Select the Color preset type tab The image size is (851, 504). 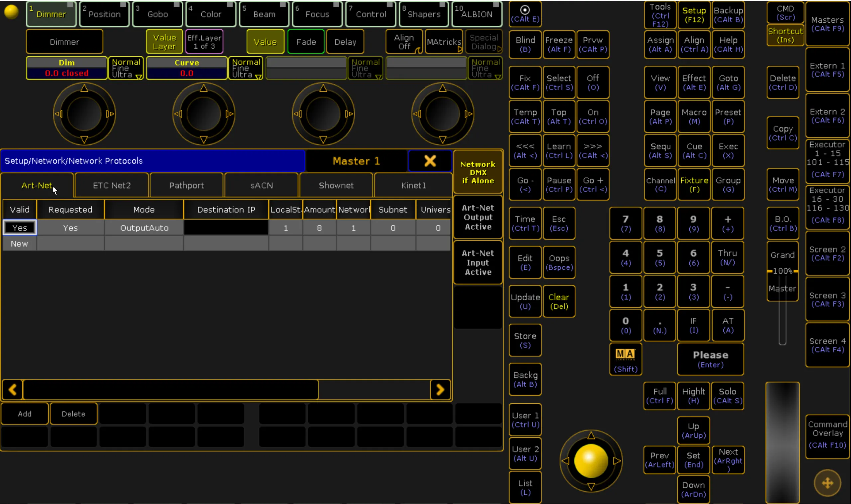pyautogui.click(x=211, y=14)
